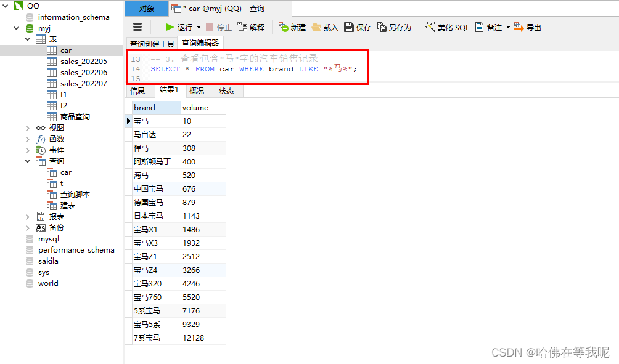The height and width of the screenshot is (364, 619).
Task: Select the 查询编辑器 tab
Action: pyautogui.click(x=200, y=42)
